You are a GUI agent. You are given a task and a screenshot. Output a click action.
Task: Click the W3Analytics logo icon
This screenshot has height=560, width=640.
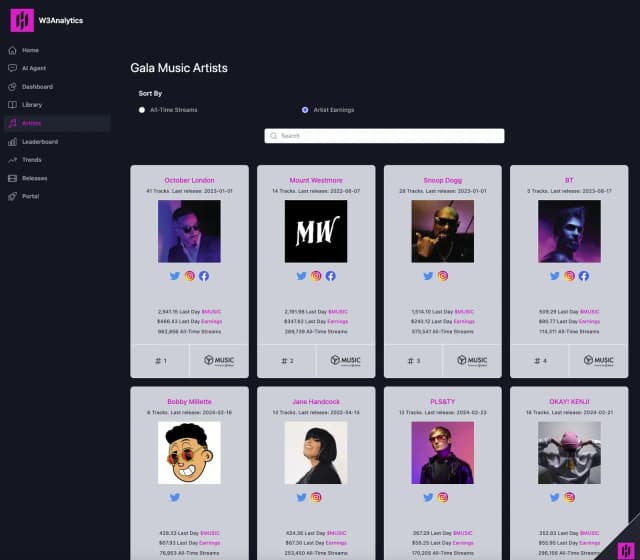click(x=22, y=20)
